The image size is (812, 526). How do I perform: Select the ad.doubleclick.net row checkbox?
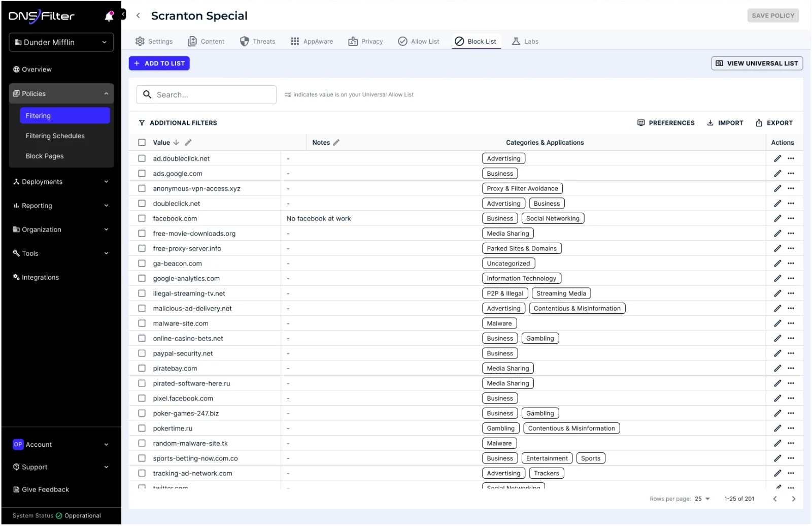tap(142, 158)
